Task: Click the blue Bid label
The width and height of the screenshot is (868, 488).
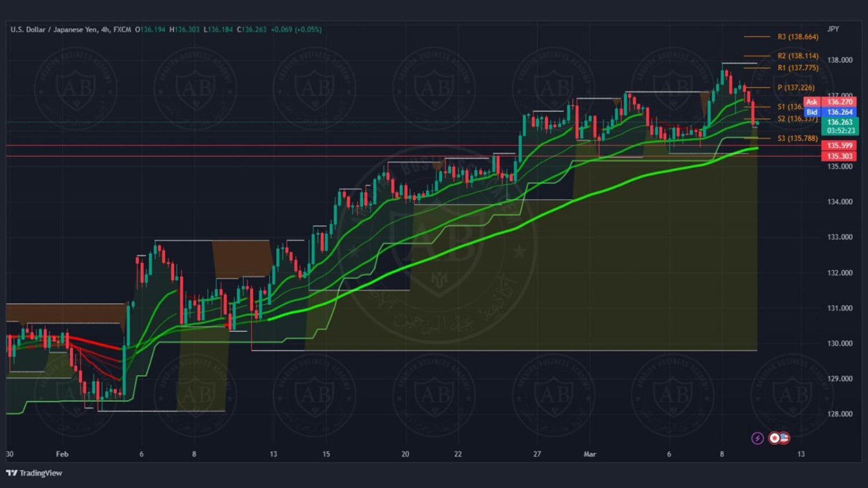Action: 812,112
